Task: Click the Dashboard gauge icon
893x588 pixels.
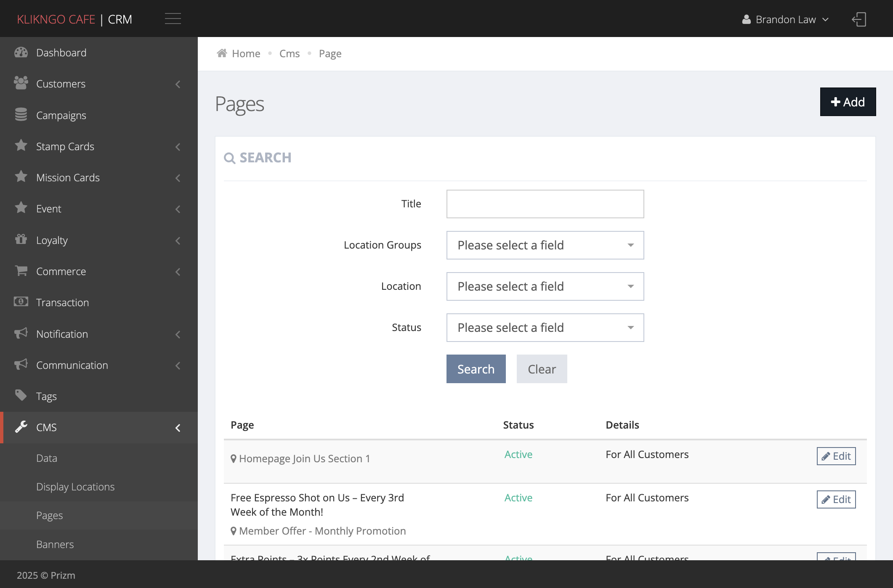Action: tap(21, 53)
